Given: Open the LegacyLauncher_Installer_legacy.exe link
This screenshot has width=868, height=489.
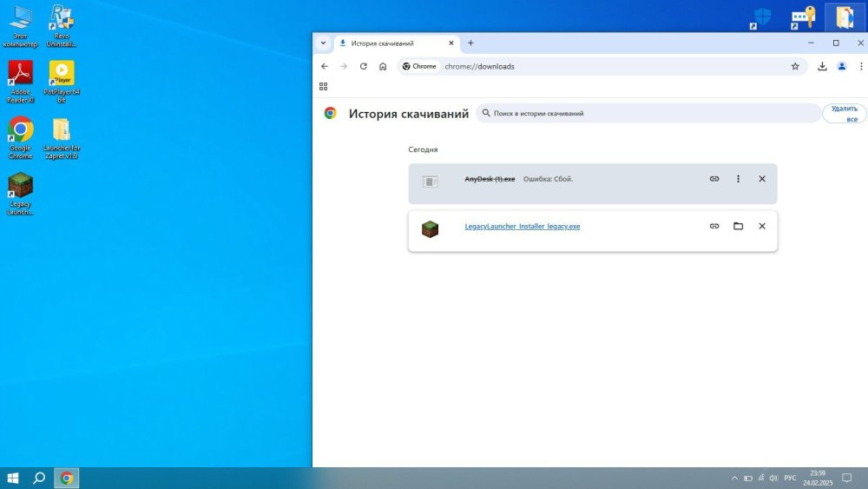Looking at the screenshot, I should click(522, 227).
